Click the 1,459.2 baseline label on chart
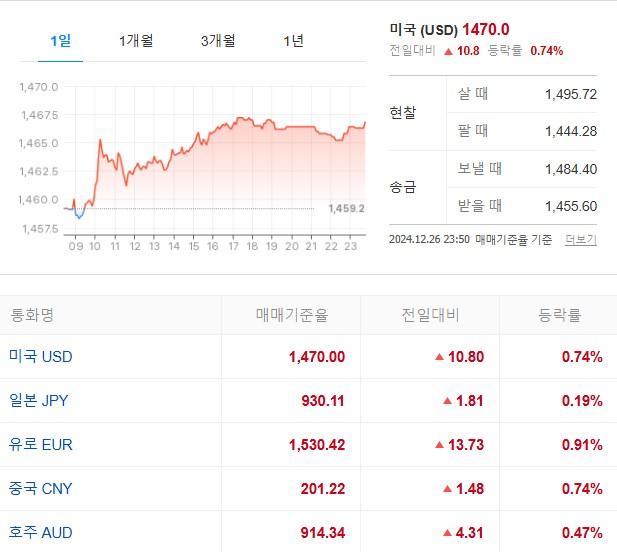The height and width of the screenshot is (552, 617). coord(346,209)
